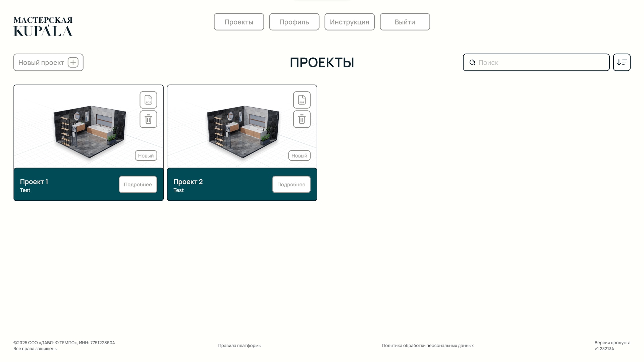Open Правила платформы link
The image size is (644, 362).
click(x=240, y=345)
